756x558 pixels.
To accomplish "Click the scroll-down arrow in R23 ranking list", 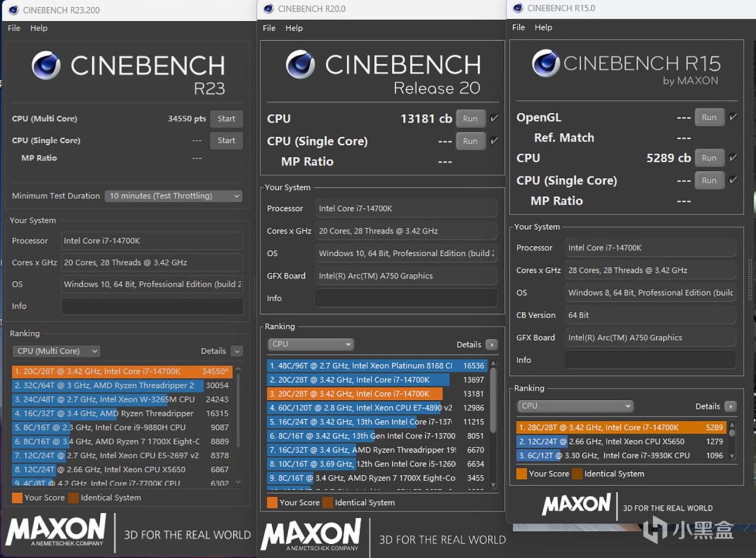I will click(238, 482).
